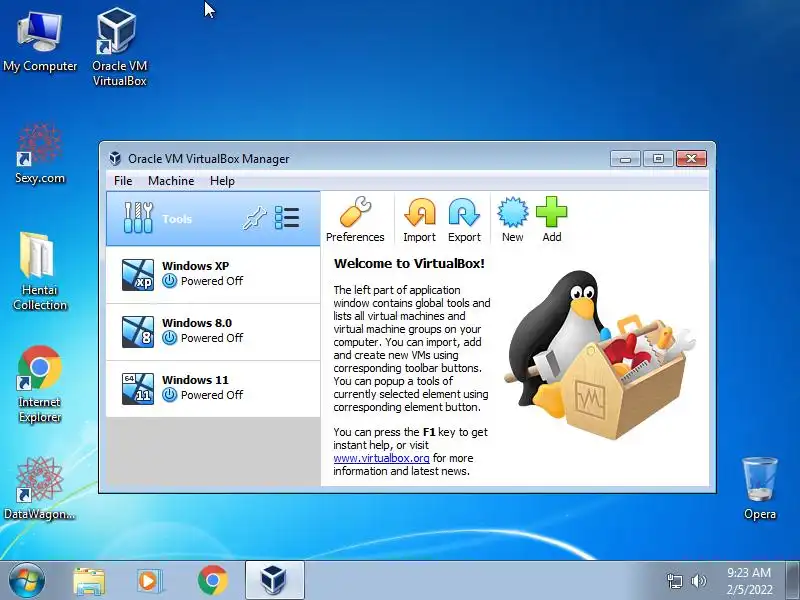Close the VirtualBox Manager window

pos(691,159)
